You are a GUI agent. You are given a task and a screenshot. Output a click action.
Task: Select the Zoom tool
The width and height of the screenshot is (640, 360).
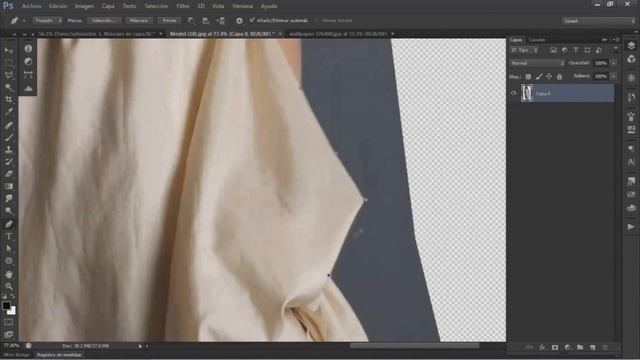(9, 286)
